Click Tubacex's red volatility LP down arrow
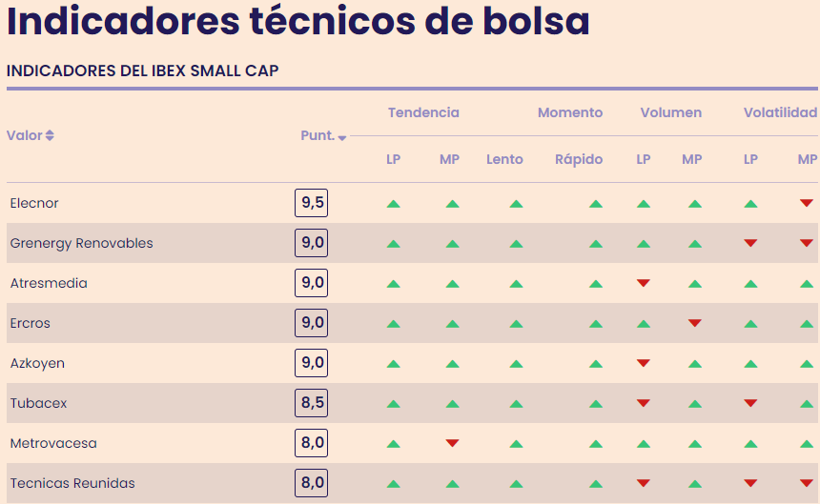The image size is (820, 504). (x=750, y=403)
